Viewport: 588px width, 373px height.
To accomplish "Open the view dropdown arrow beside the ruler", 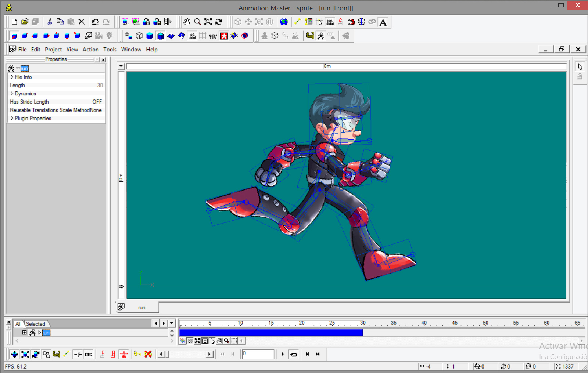I will (x=121, y=66).
